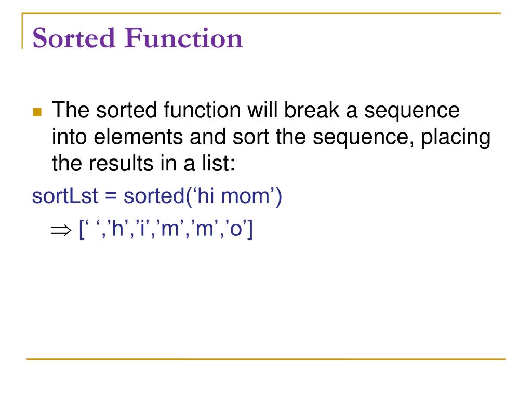Click the gold horizontal line at the bottom
Screen dimensions: 532x399
(x=265, y=358)
